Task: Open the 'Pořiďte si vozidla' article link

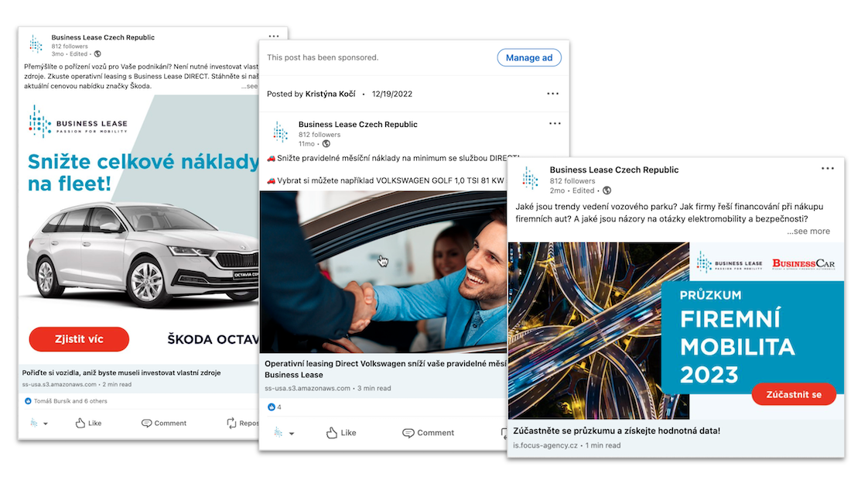Action: (x=121, y=372)
